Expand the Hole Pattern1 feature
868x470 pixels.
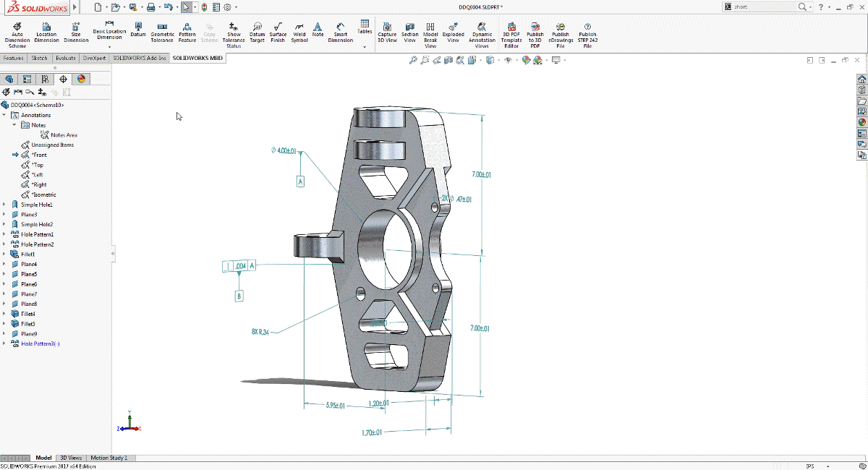pyautogui.click(x=4, y=234)
